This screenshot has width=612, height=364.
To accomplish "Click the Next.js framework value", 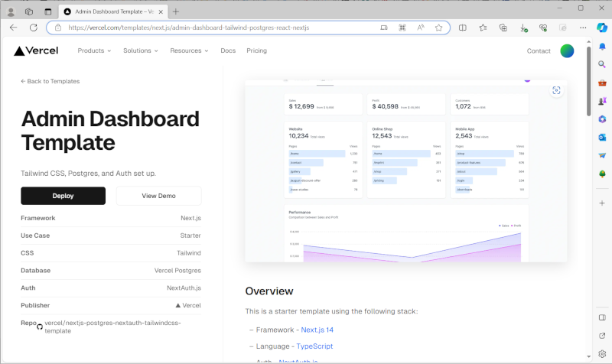I will click(x=190, y=218).
